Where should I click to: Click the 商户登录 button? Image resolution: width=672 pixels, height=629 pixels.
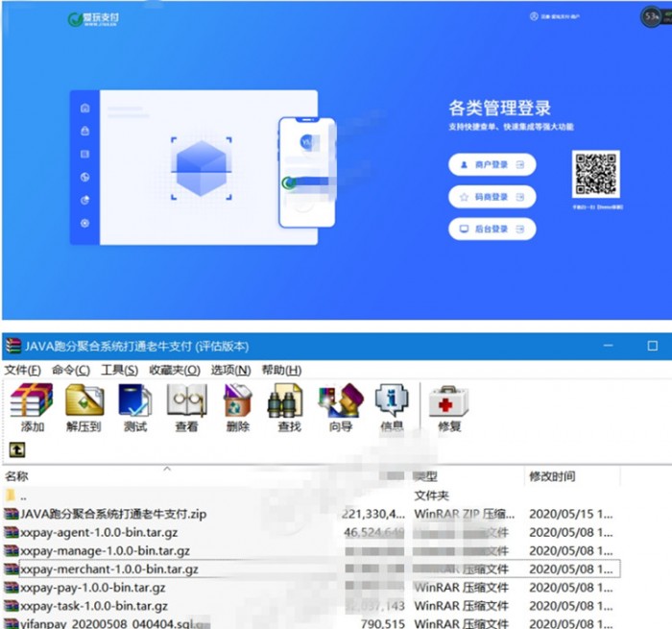492,165
